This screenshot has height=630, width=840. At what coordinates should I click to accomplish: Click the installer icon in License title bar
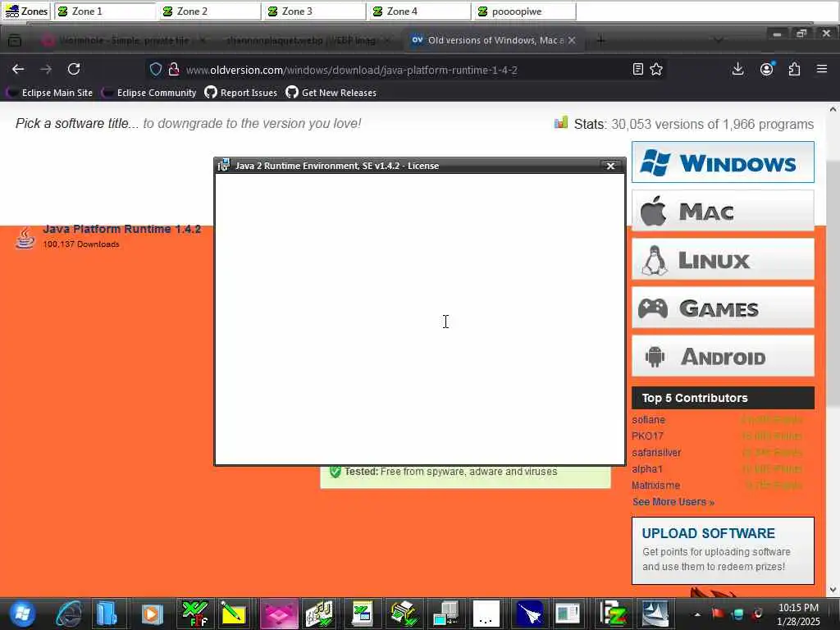[223, 166]
